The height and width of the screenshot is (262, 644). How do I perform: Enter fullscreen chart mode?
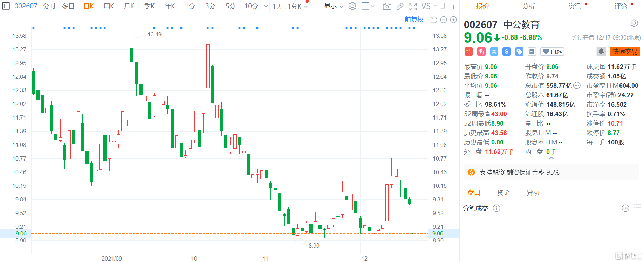pyautogui.click(x=413, y=6)
